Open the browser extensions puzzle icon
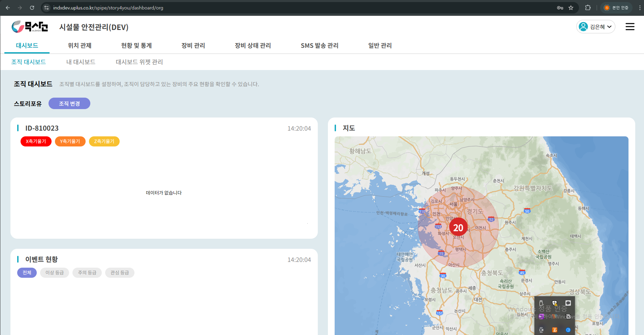644x335 pixels. pyautogui.click(x=588, y=8)
